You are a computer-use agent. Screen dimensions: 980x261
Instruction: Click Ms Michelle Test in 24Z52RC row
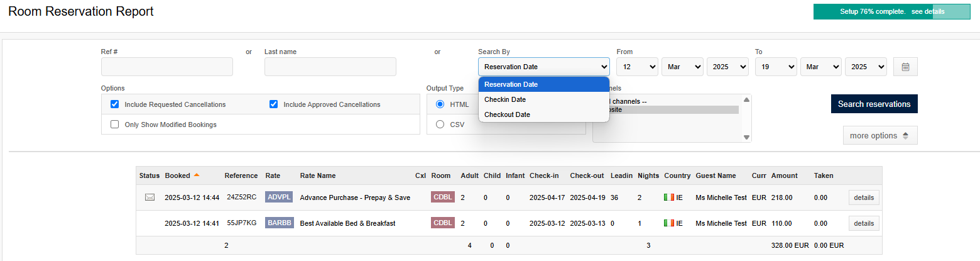click(721, 197)
